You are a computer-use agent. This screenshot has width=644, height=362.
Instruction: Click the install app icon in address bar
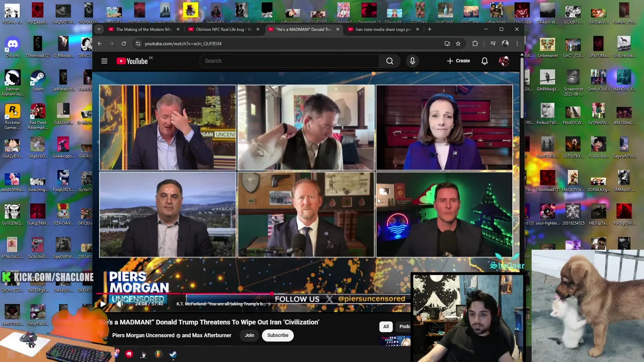point(447,44)
